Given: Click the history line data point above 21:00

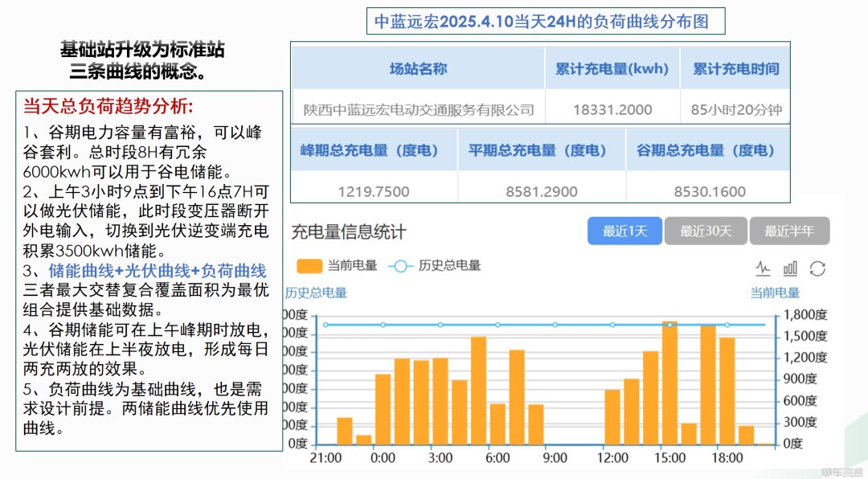Looking at the screenshot, I should point(325,325).
